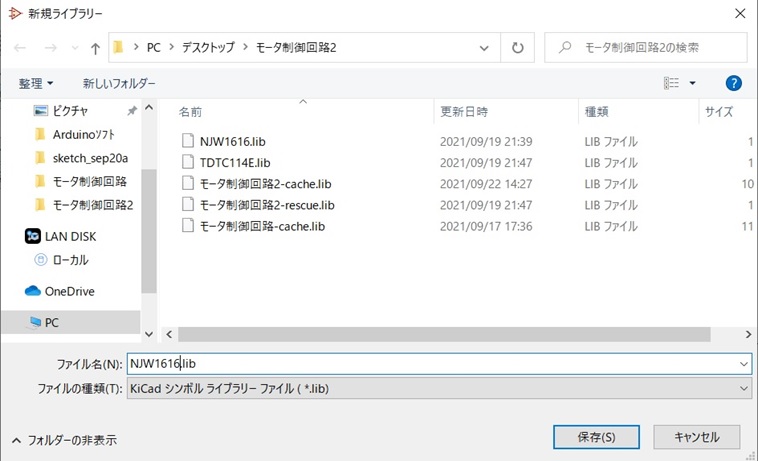This screenshot has width=758, height=461.
Task: Collapse folders with フォルダーの非表示
Action: [64, 439]
